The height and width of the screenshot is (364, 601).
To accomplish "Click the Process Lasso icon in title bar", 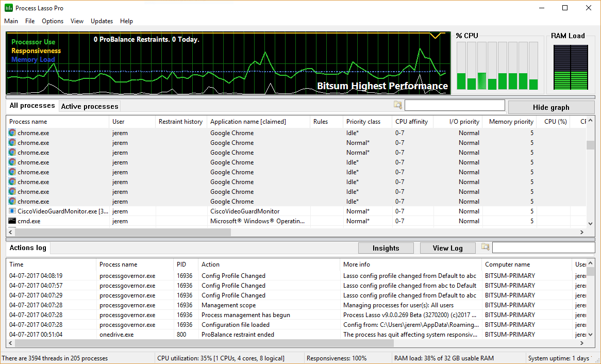I will 9,8.
